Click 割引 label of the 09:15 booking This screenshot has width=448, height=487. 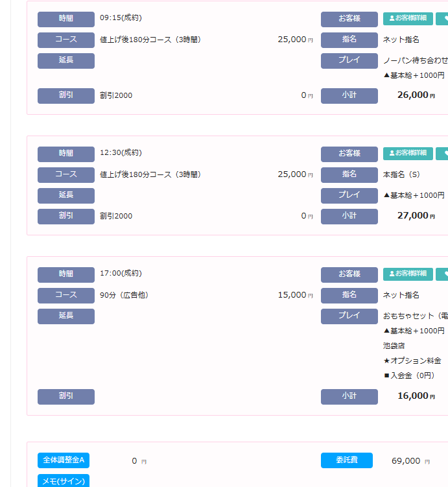pos(66,95)
